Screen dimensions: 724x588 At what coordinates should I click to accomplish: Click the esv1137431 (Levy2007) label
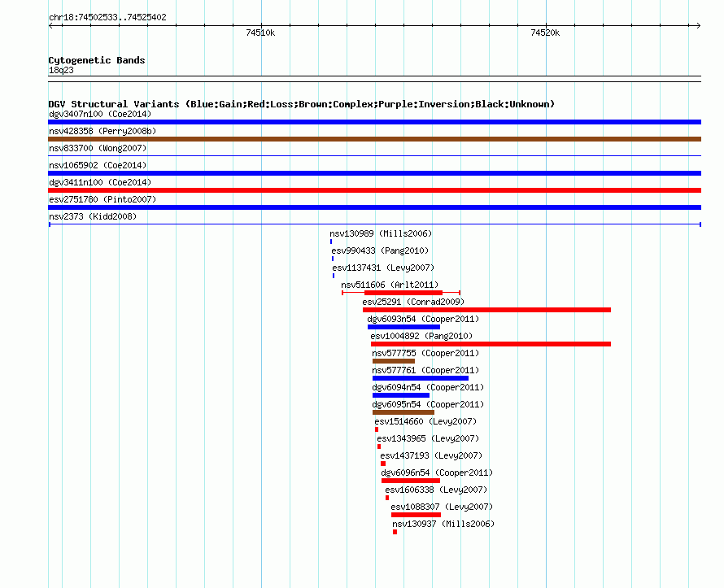pos(383,268)
